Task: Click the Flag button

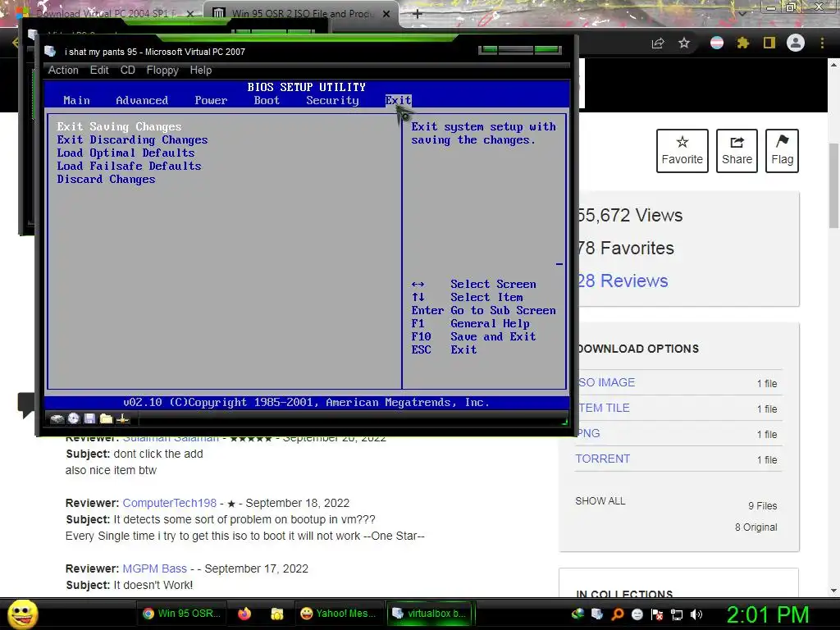Action: [782, 151]
